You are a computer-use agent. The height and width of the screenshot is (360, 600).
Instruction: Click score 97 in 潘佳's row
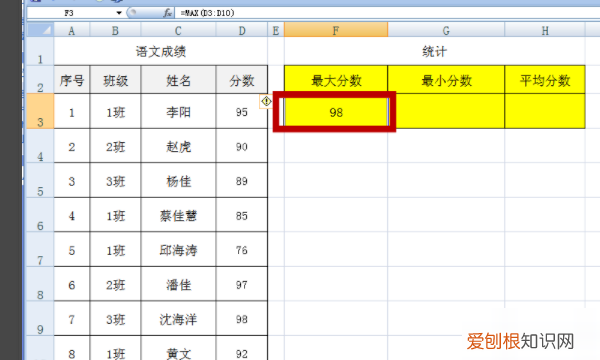pos(242,284)
